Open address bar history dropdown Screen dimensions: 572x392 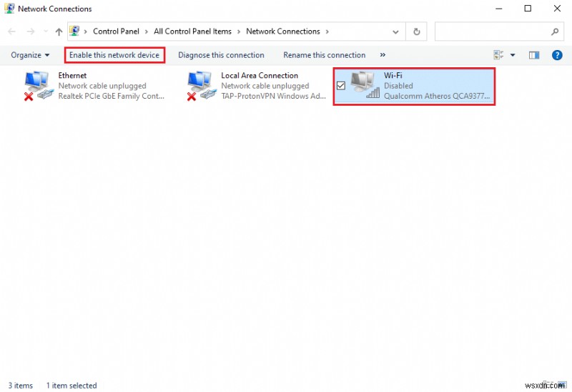(x=395, y=31)
